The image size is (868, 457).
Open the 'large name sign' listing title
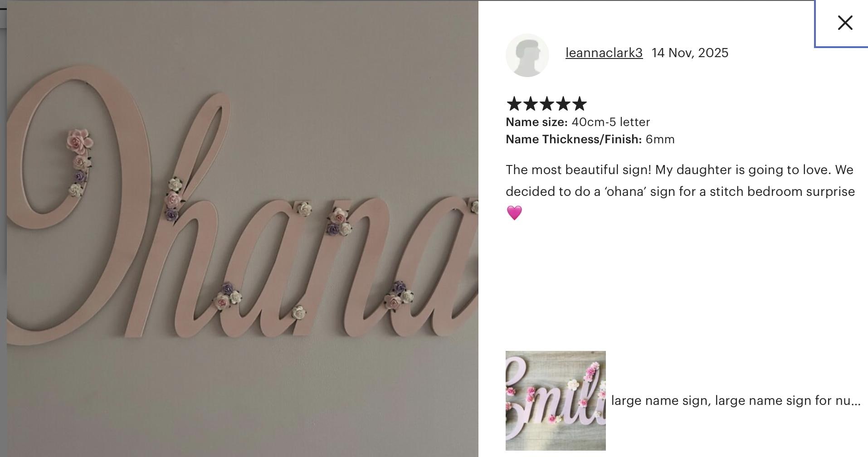(x=736, y=401)
